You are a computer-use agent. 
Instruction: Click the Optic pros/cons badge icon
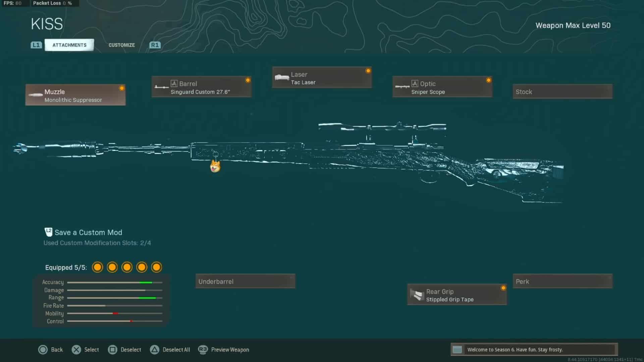coord(415,83)
